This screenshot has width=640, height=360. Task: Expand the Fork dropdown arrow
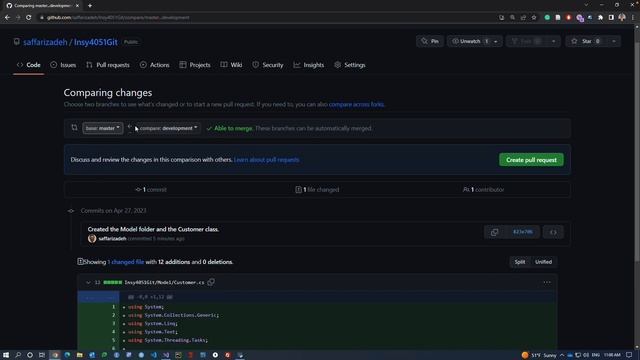point(553,41)
